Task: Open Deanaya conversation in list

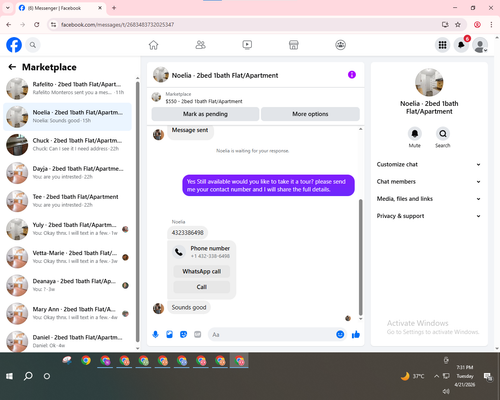Action: 67,285
